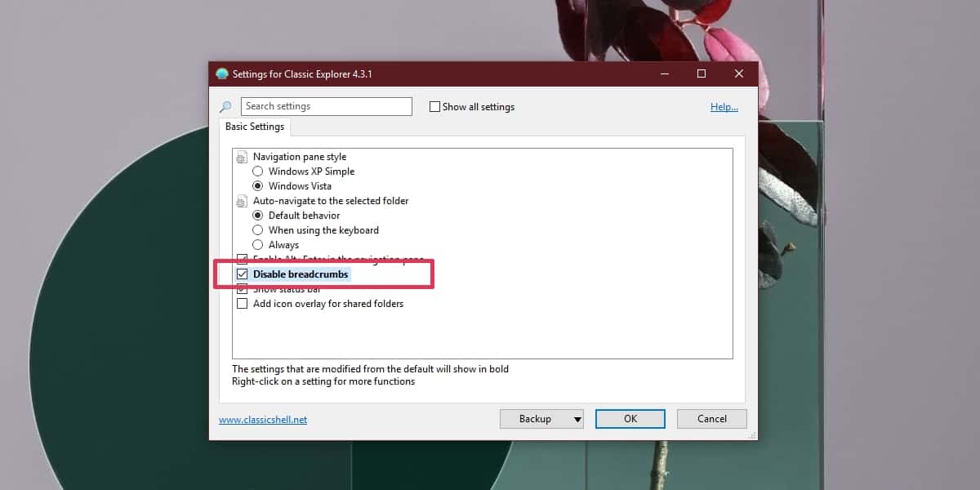Minimize the Classic Explorer settings window
980x490 pixels.
coord(663,73)
